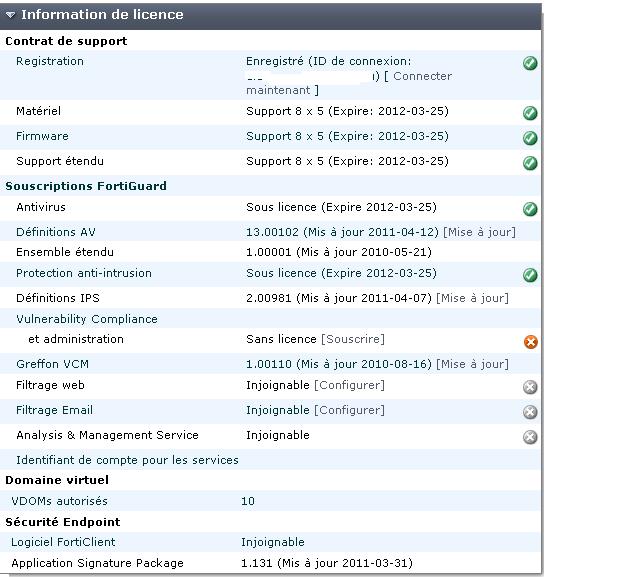640x577 pixels.
Task: Click the Protection anti-intrusion label
Action: 84,273
